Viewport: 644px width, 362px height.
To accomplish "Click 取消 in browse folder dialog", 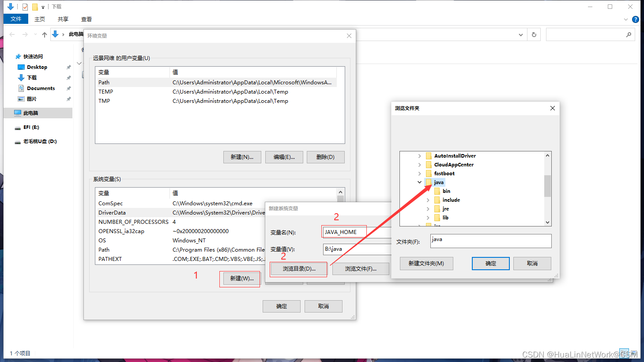I will click(x=532, y=264).
